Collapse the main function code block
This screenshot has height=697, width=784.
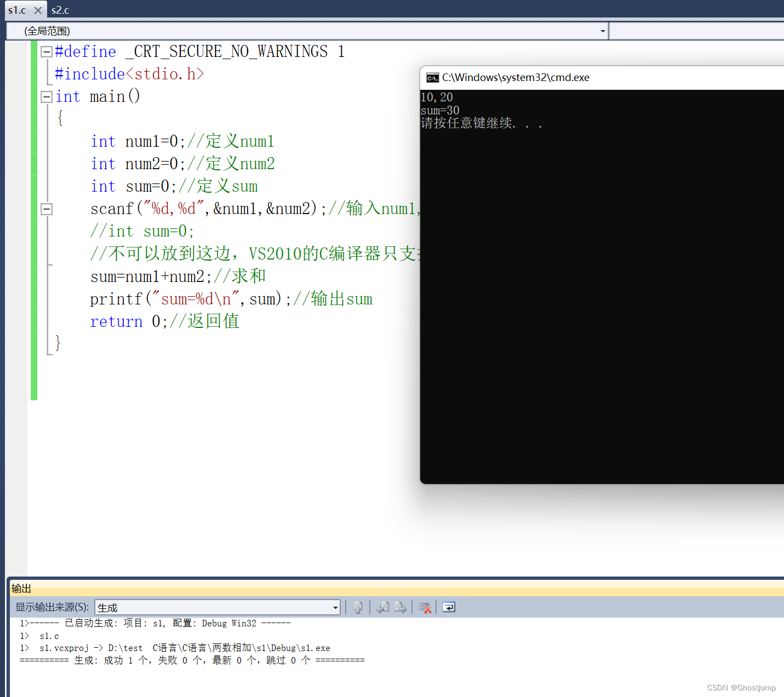pyautogui.click(x=47, y=96)
